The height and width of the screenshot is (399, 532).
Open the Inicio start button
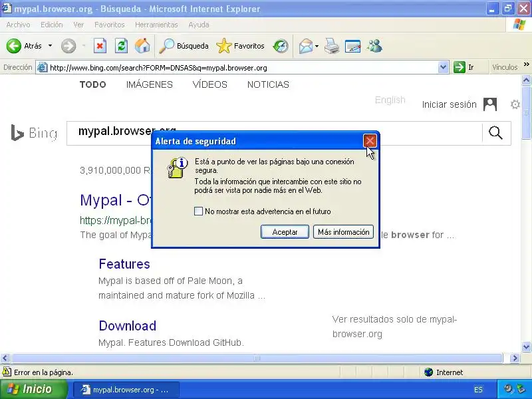click(x=34, y=389)
